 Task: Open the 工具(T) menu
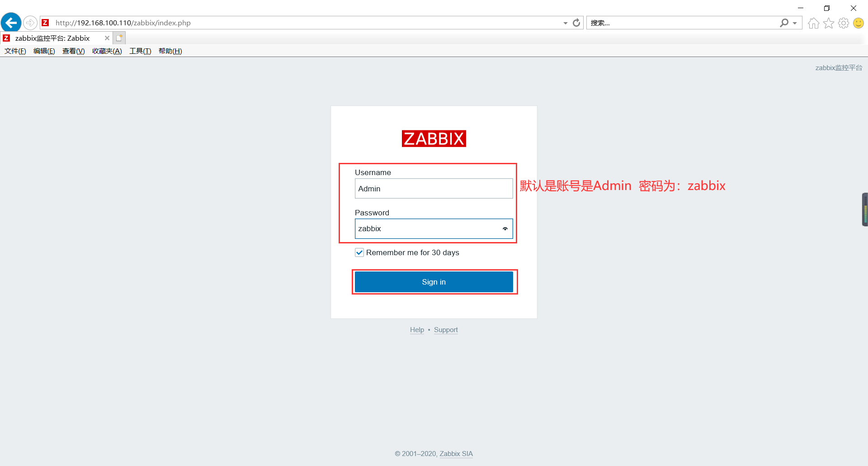pyautogui.click(x=140, y=51)
